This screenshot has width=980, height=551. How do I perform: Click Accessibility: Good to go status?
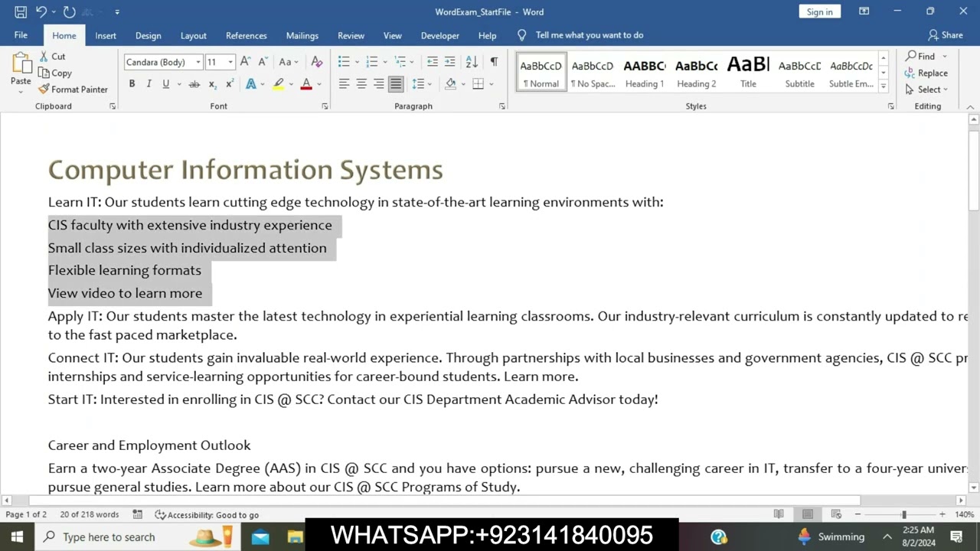[207, 515]
